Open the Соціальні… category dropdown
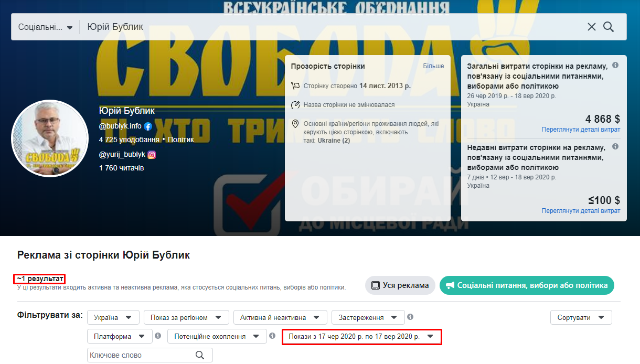Image resolution: width=640 pixels, height=364 pixels. pyautogui.click(x=45, y=27)
